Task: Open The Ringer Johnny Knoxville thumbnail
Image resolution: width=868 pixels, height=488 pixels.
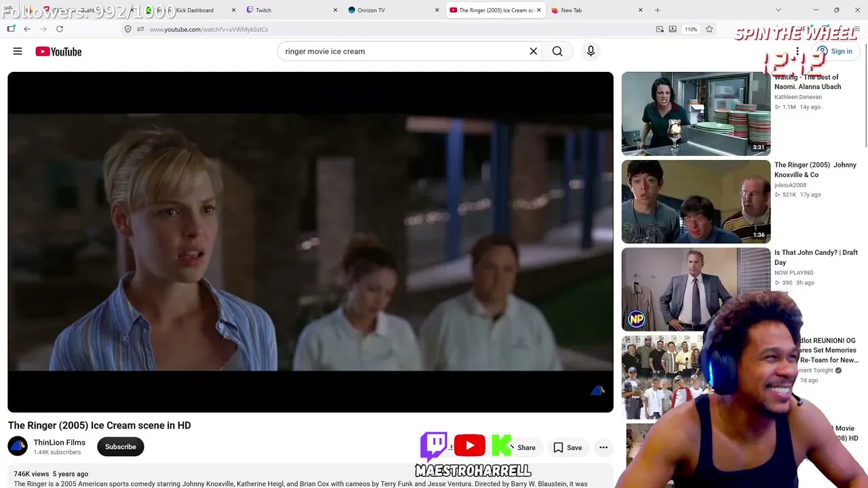Action: pyautogui.click(x=696, y=201)
